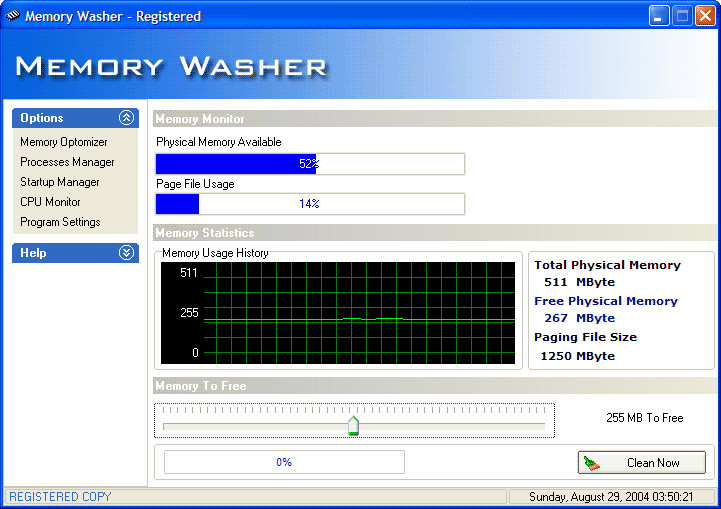Screen dimensions: 721x509
Task: Click the 0% cleaning progress bar
Action: click(x=284, y=462)
